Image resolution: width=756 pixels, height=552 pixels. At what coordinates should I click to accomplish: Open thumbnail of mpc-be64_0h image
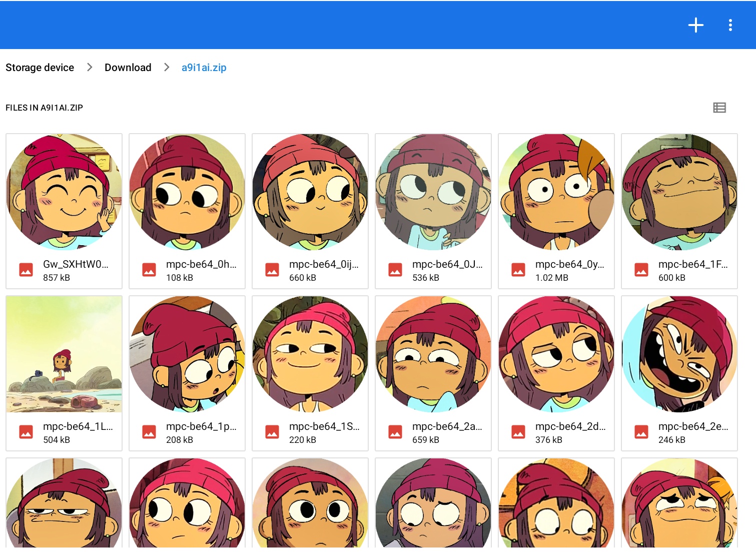(187, 192)
